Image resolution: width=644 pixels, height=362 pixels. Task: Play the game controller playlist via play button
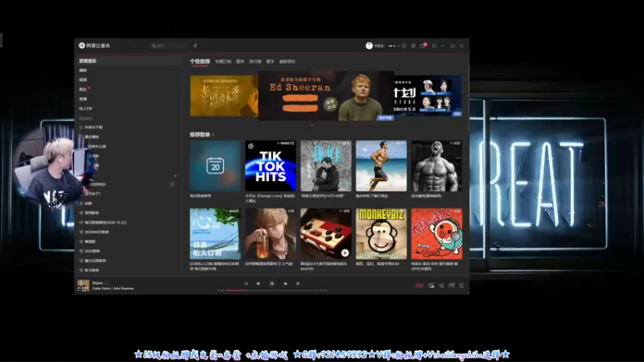point(345,253)
